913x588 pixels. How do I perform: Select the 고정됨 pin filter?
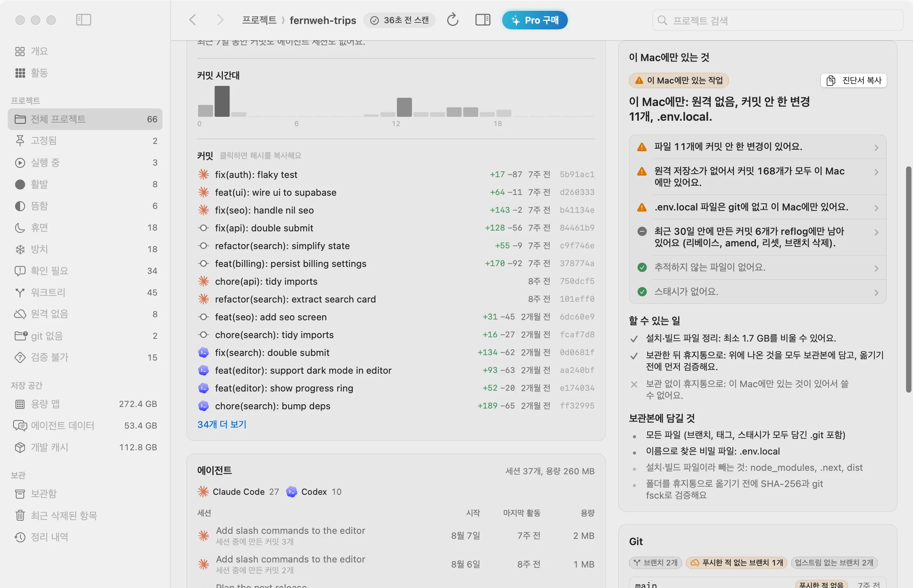point(85,141)
